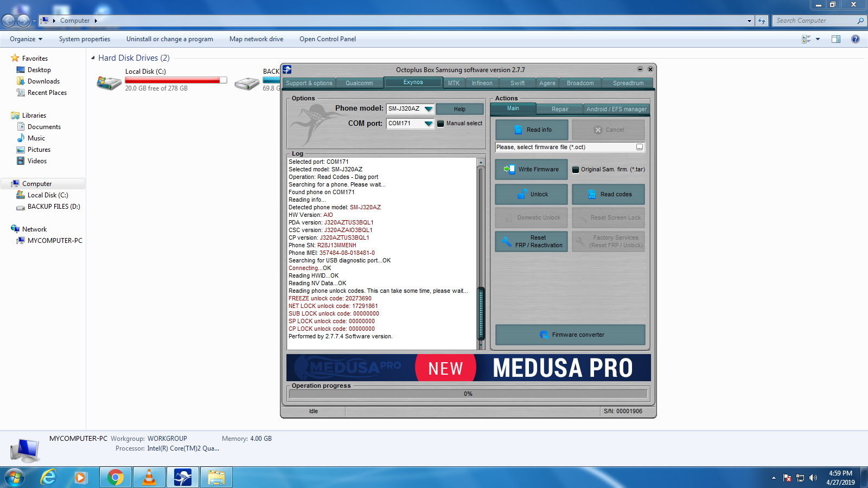The image size is (868, 488).
Task: Switch to the Broadcom tab
Action: [x=580, y=83]
